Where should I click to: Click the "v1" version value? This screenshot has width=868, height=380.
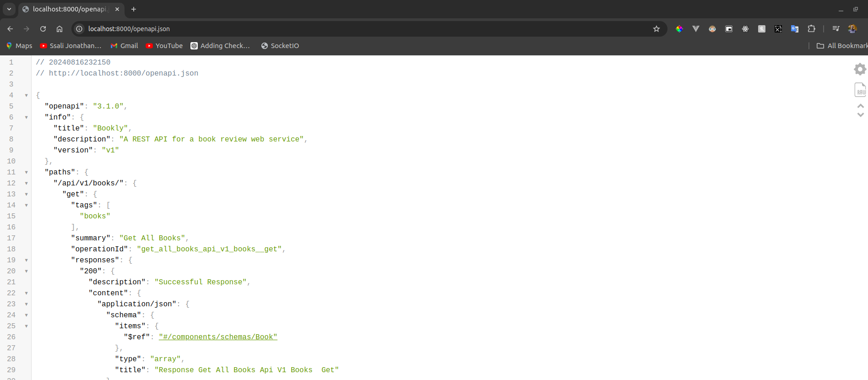[x=110, y=150]
